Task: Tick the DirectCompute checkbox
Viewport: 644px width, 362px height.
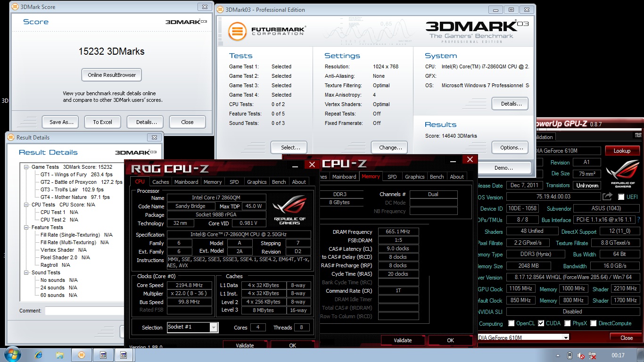Action: pos(594,323)
